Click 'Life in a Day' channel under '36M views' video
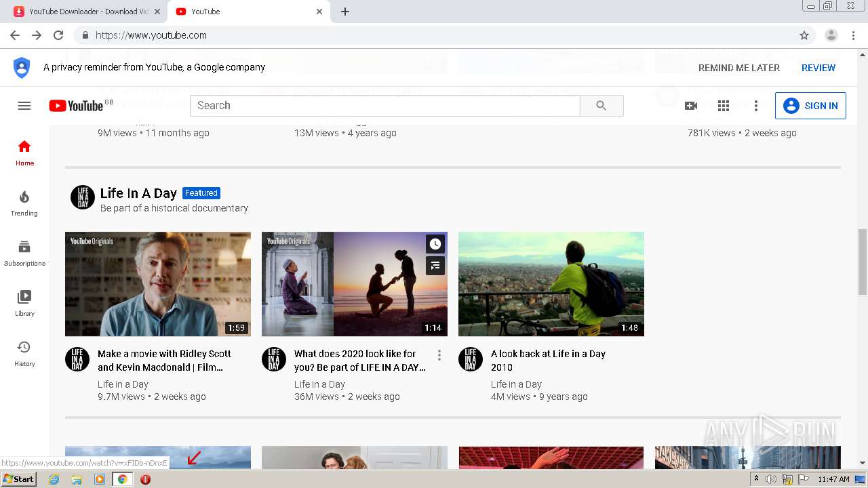 pos(319,384)
